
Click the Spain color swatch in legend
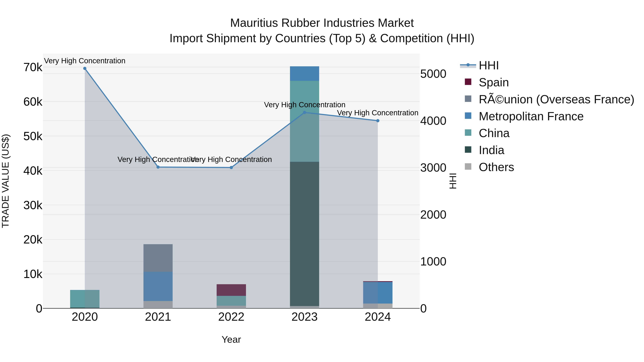click(x=468, y=82)
